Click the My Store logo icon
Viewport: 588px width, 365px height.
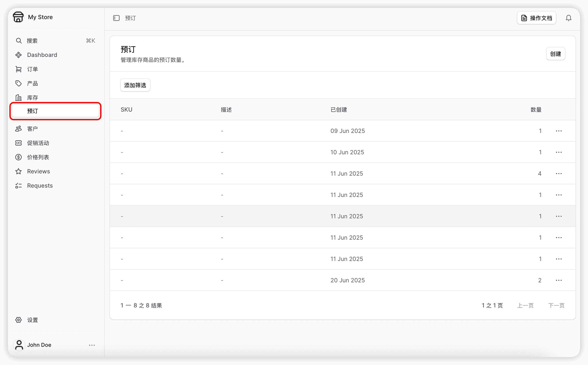point(18,17)
